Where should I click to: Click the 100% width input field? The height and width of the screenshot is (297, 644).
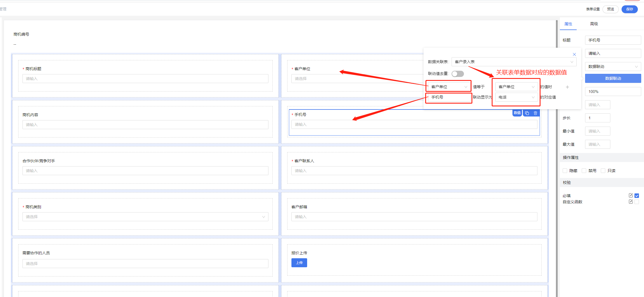pyautogui.click(x=613, y=92)
